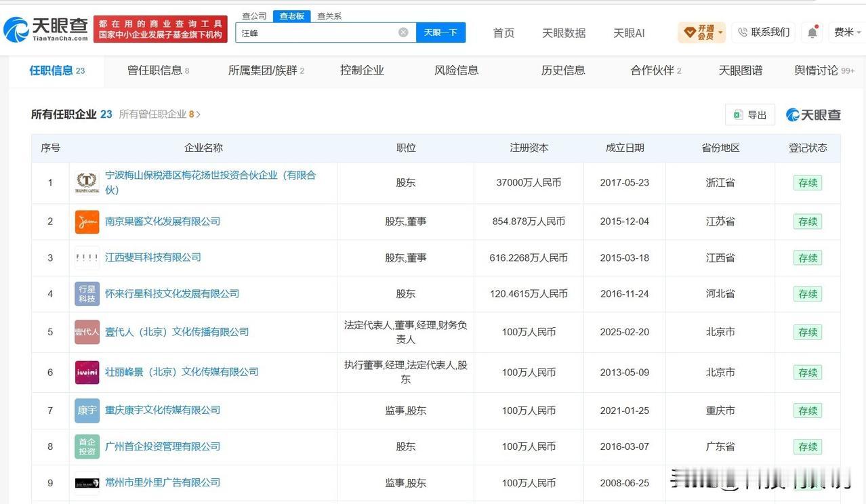Image resolution: width=866 pixels, height=504 pixels.
Task: Click the blue 天眼一下 search button
Action: (x=440, y=33)
